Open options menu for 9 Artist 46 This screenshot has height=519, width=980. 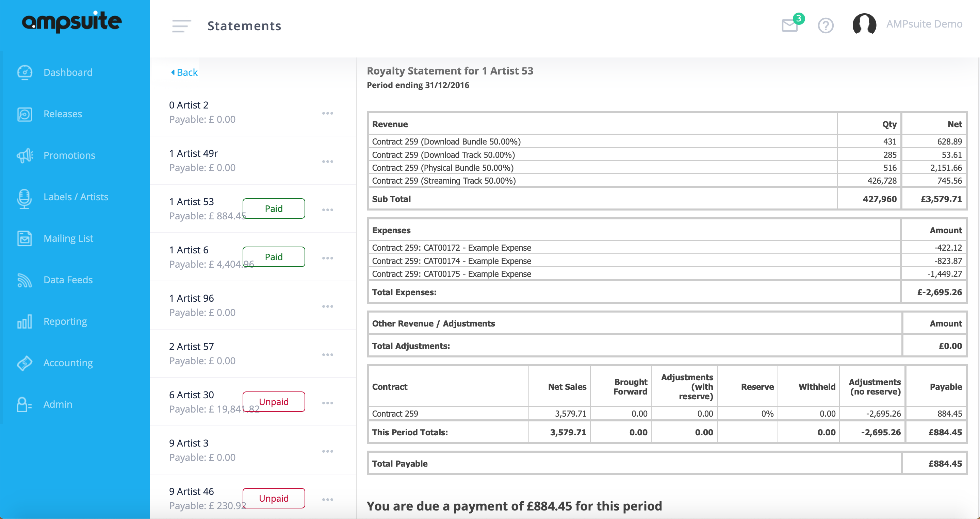coord(328,500)
